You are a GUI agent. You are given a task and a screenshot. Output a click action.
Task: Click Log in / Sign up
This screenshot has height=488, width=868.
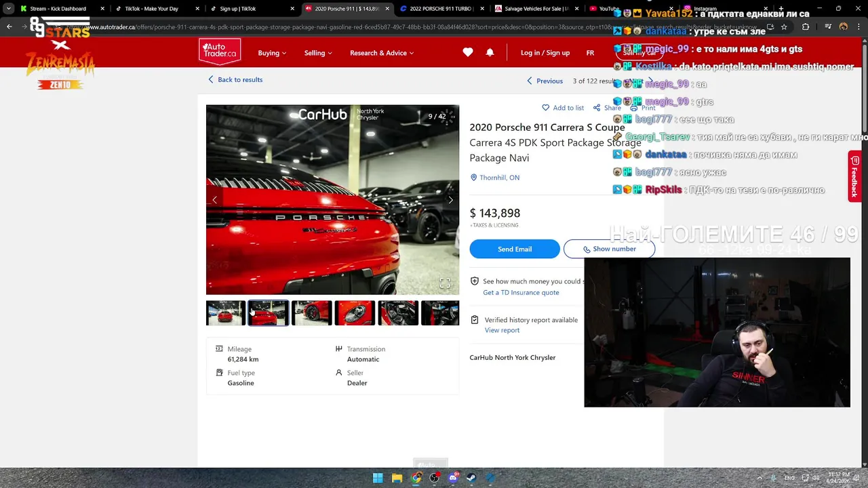point(545,53)
